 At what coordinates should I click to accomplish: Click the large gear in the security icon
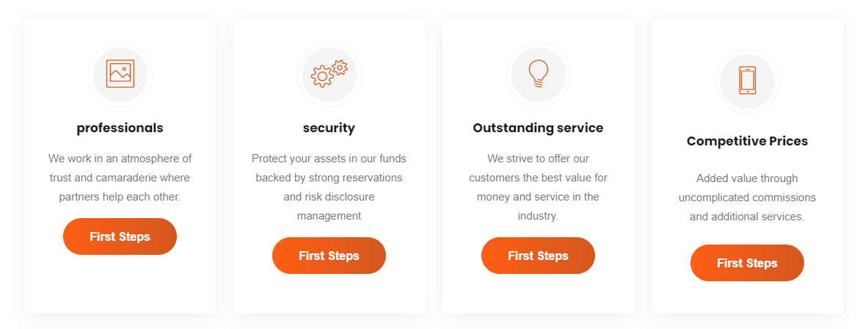(x=322, y=77)
